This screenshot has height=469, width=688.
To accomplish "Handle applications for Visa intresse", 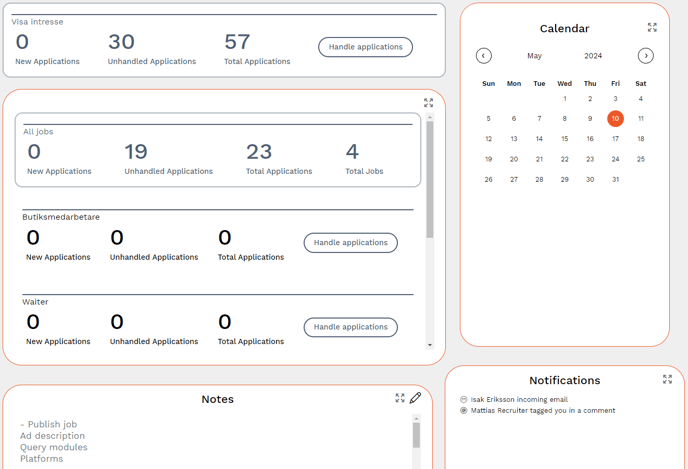I will (x=365, y=47).
